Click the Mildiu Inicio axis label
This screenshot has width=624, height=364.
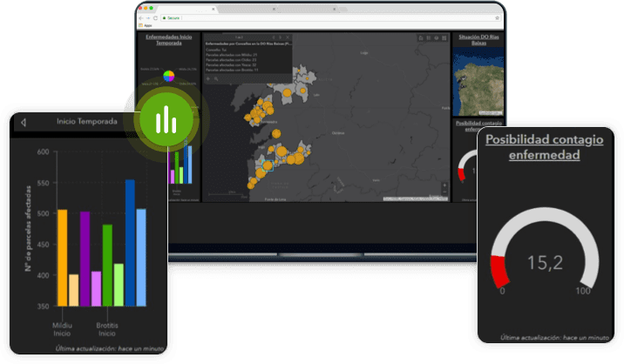point(62,329)
